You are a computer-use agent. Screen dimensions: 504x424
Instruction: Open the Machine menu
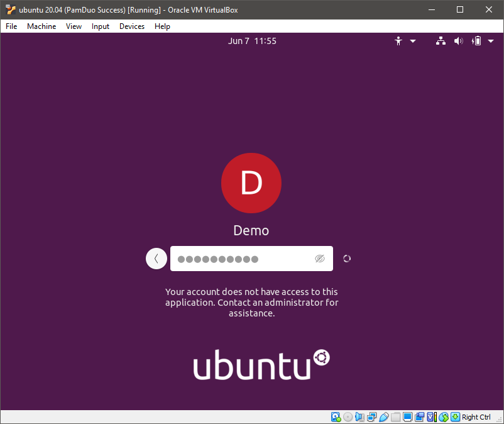[41, 26]
